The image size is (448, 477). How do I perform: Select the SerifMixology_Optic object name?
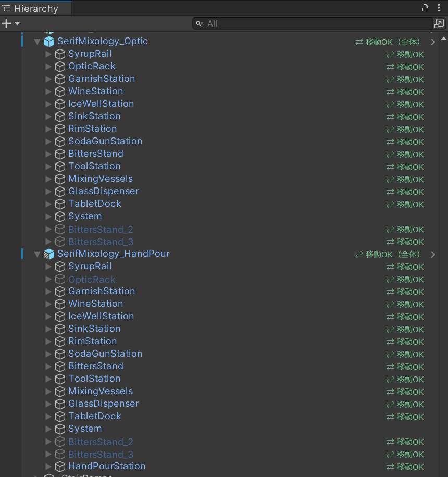103,41
